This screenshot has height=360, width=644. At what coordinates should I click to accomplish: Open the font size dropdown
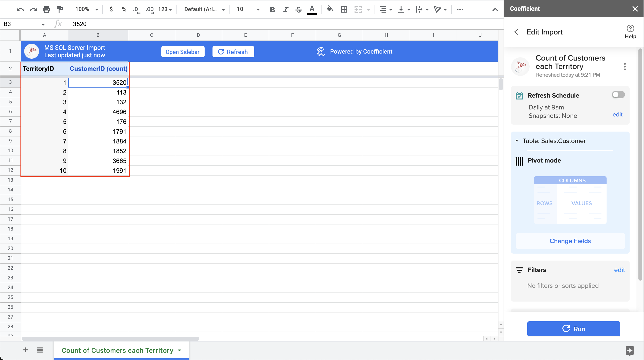coord(258,9)
